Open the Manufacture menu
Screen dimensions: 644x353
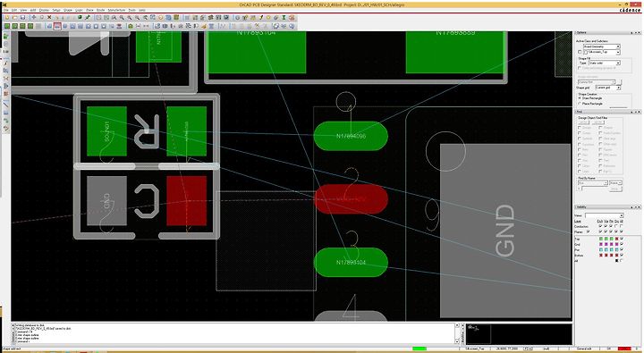pos(116,10)
